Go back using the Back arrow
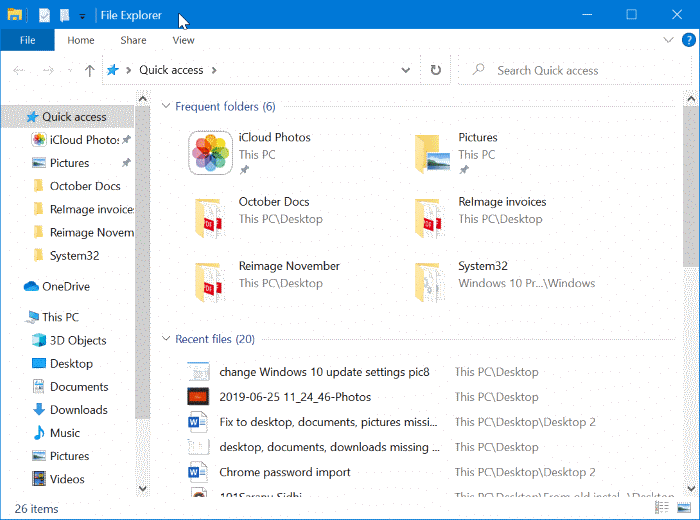The image size is (700, 520). tap(19, 70)
